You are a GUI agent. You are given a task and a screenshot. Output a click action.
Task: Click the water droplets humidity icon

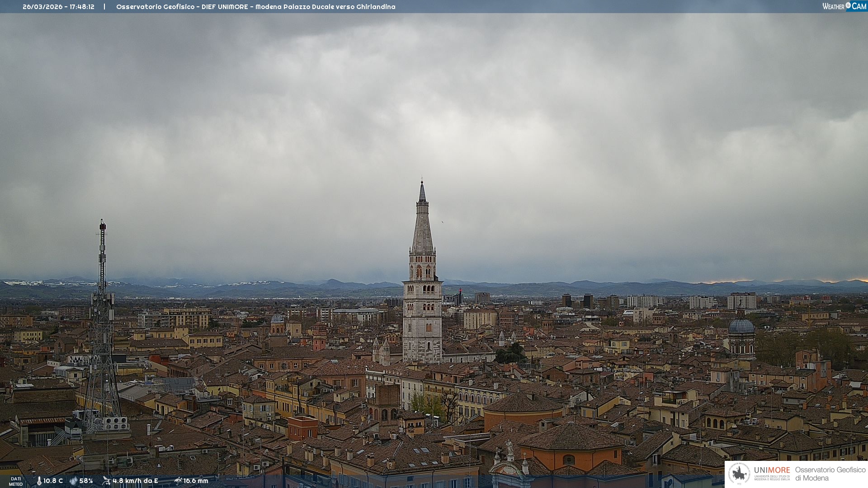pos(73,481)
